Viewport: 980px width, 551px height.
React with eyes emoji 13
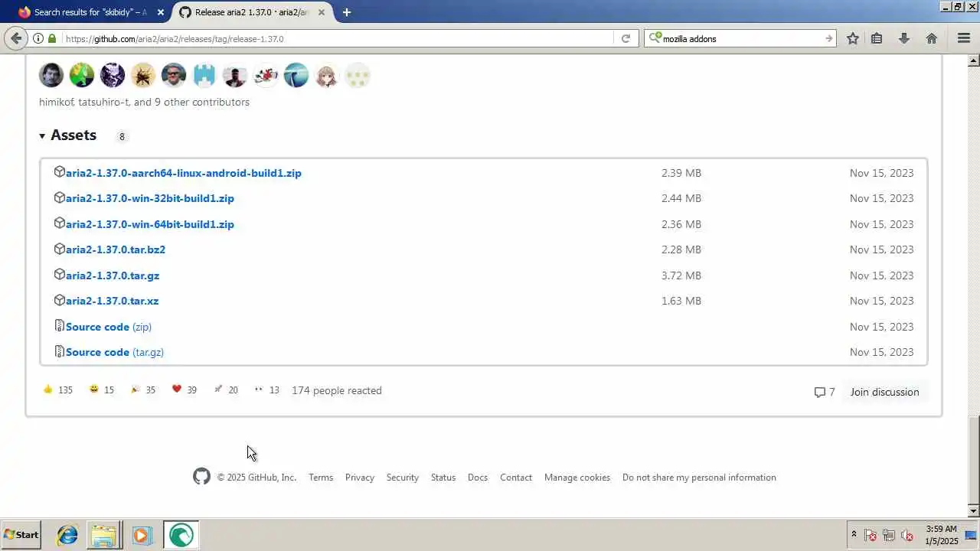click(266, 390)
